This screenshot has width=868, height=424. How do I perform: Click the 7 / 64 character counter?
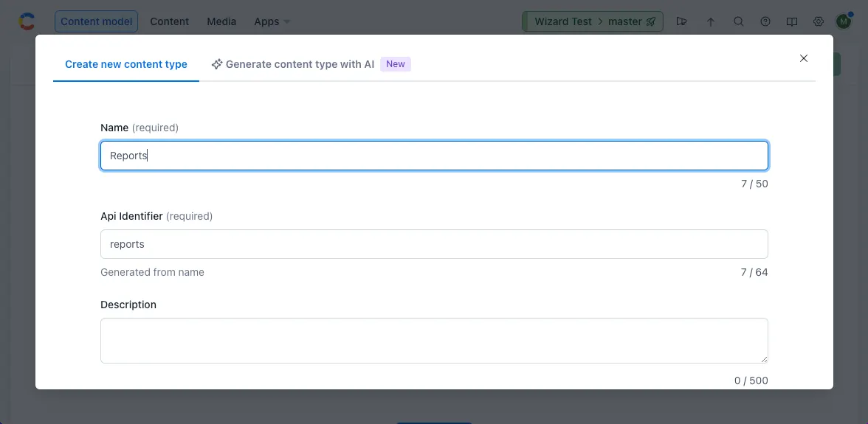pos(754,272)
